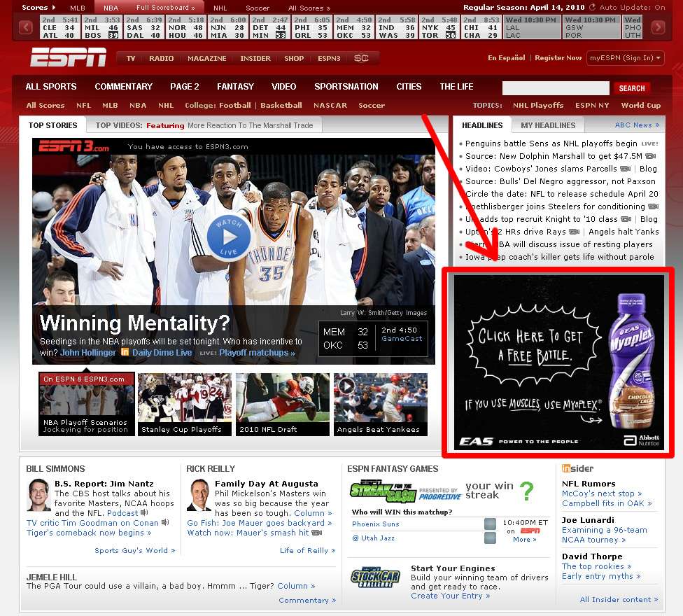Open the NHL Playoffs topic link
Image resolution: width=683 pixels, height=616 pixels.
tap(538, 106)
